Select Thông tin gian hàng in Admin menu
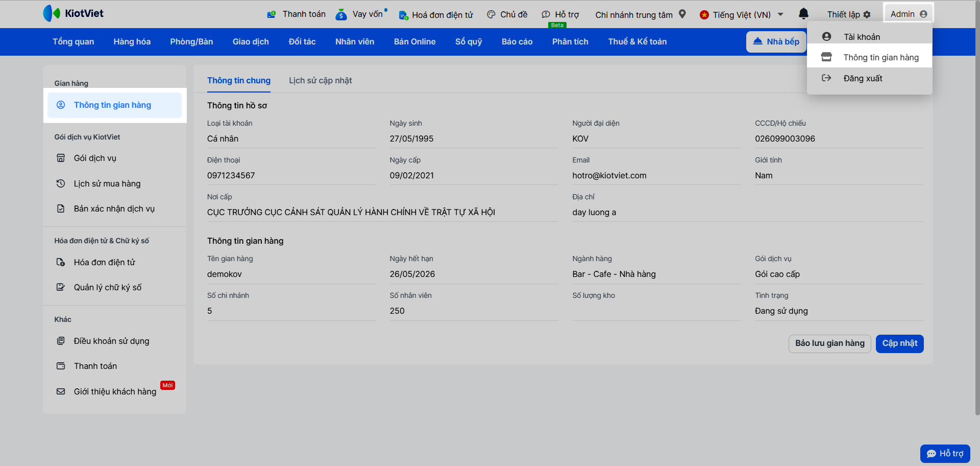Viewport: 980px width, 466px height. (x=870, y=57)
